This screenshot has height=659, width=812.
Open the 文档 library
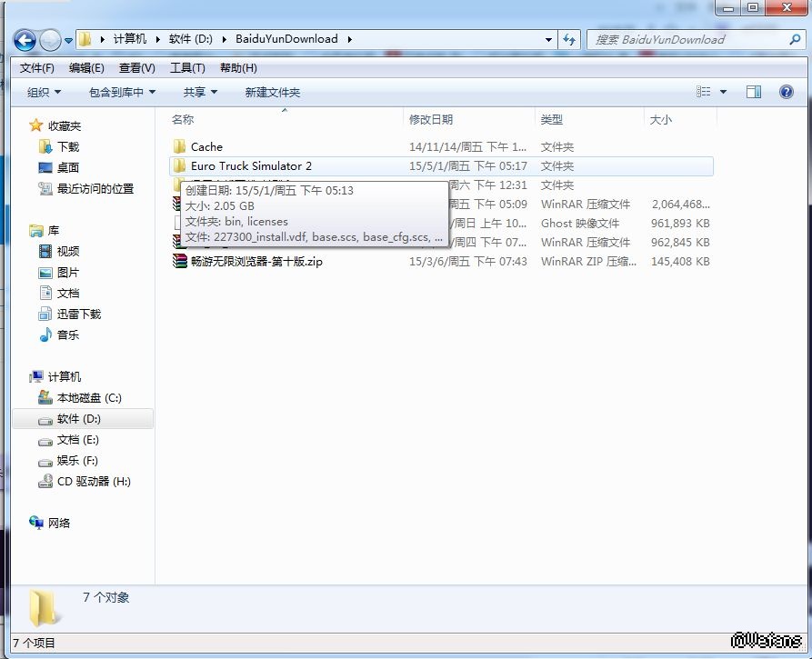(x=68, y=294)
